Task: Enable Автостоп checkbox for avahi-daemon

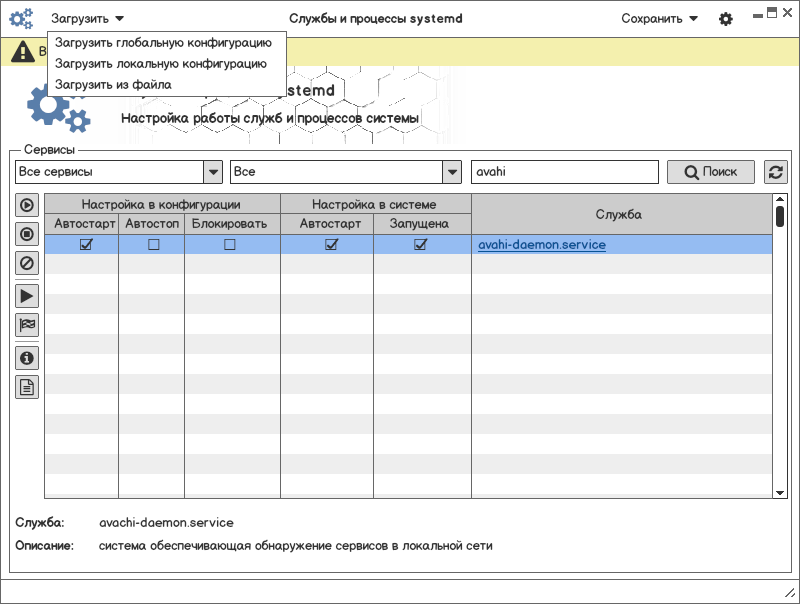Action: coord(153,245)
